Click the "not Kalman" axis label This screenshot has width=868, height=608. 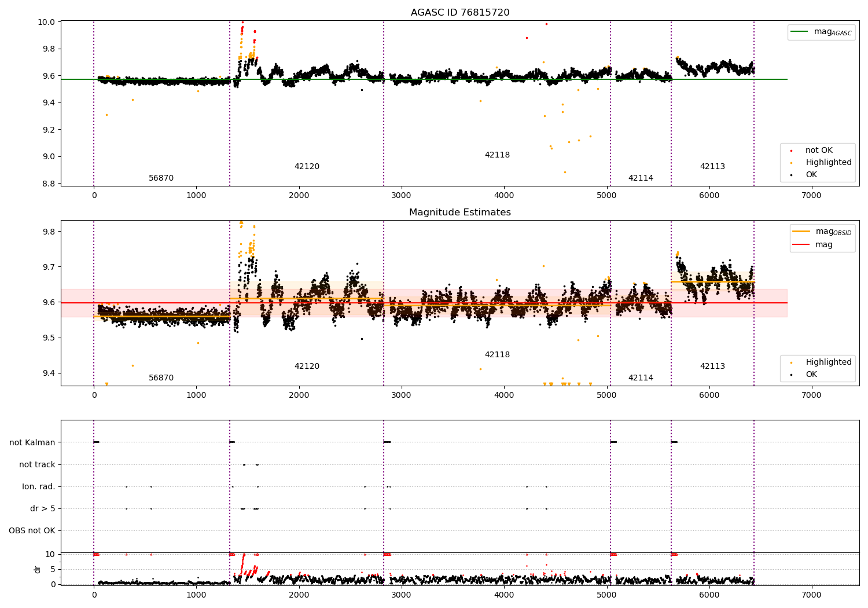tap(32, 443)
